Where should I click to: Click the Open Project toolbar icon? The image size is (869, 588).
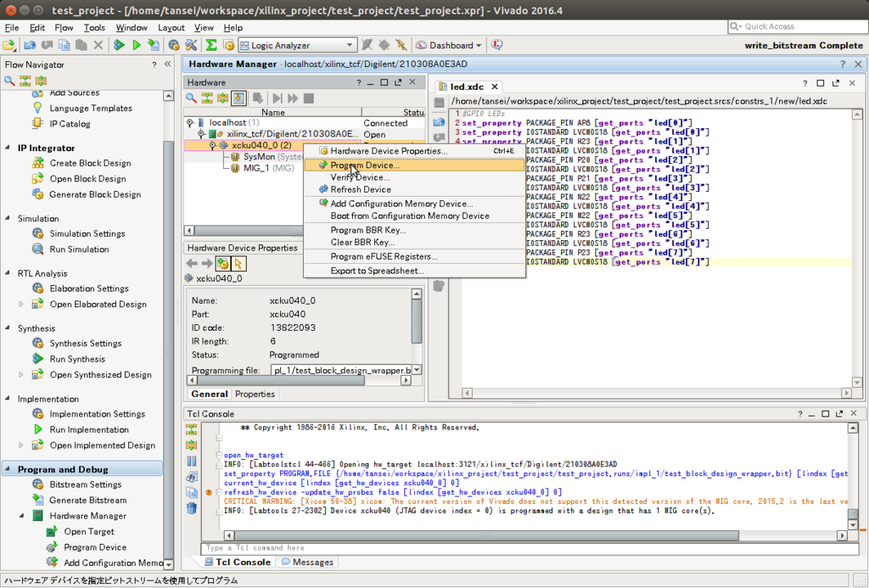coord(9,46)
